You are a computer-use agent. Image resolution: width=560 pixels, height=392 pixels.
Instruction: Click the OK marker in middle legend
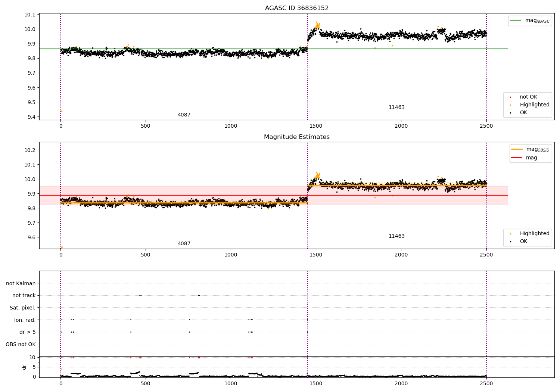click(510, 242)
